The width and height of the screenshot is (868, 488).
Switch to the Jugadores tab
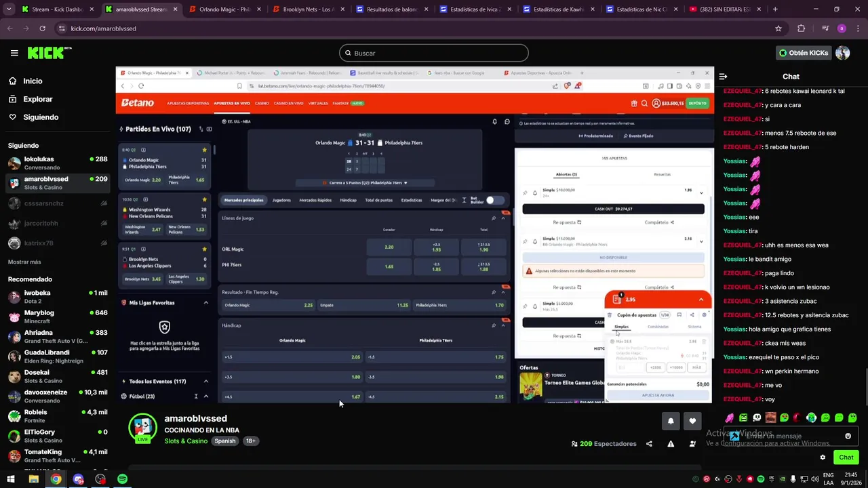[281, 201]
